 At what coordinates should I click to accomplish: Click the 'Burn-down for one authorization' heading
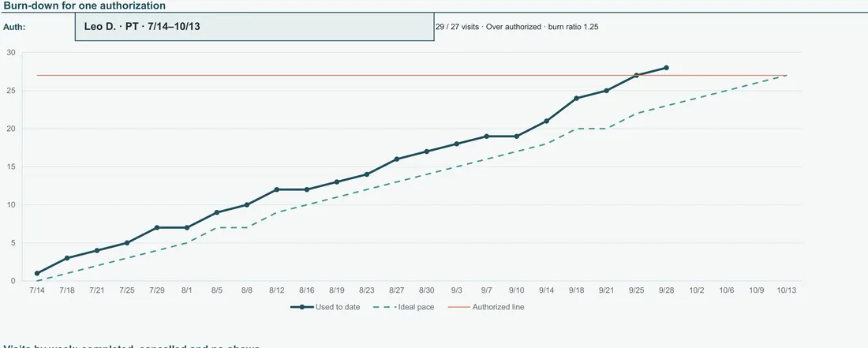pos(84,6)
